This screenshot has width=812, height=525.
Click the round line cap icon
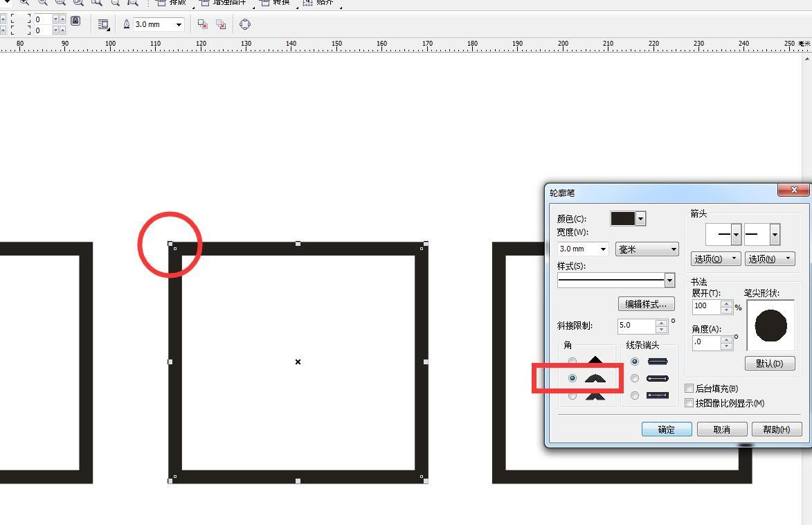(657, 378)
